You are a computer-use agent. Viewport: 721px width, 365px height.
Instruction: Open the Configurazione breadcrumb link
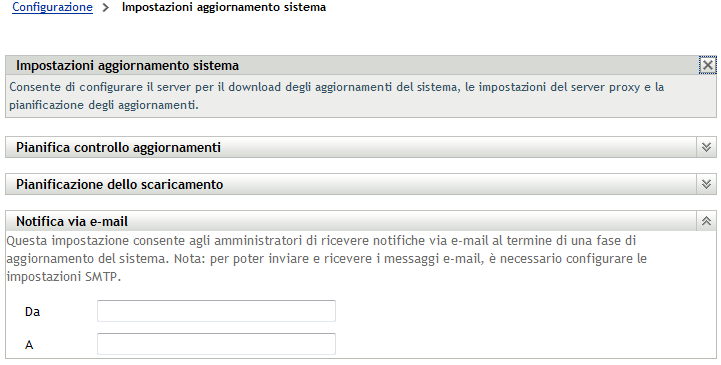52,7
